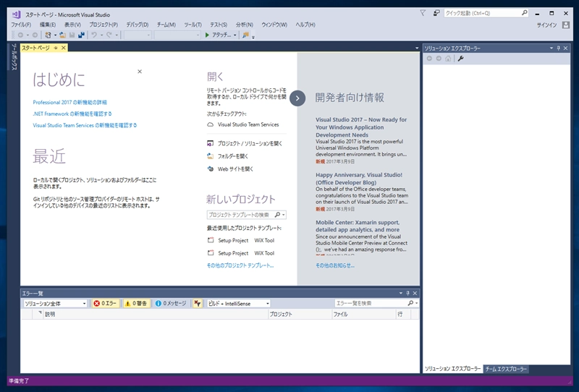Open the New Project icon dropdown arrow
Viewport: 579px width, 392px height.
click(x=55, y=35)
